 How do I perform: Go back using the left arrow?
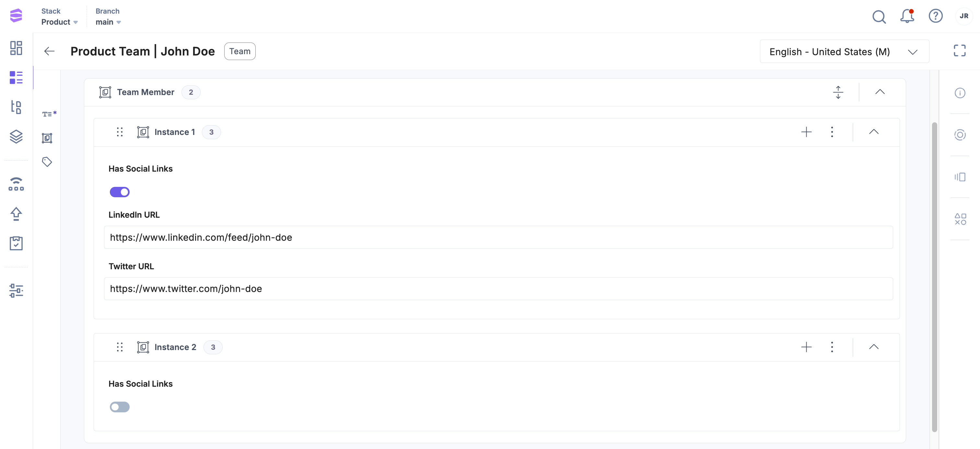tap(50, 51)
